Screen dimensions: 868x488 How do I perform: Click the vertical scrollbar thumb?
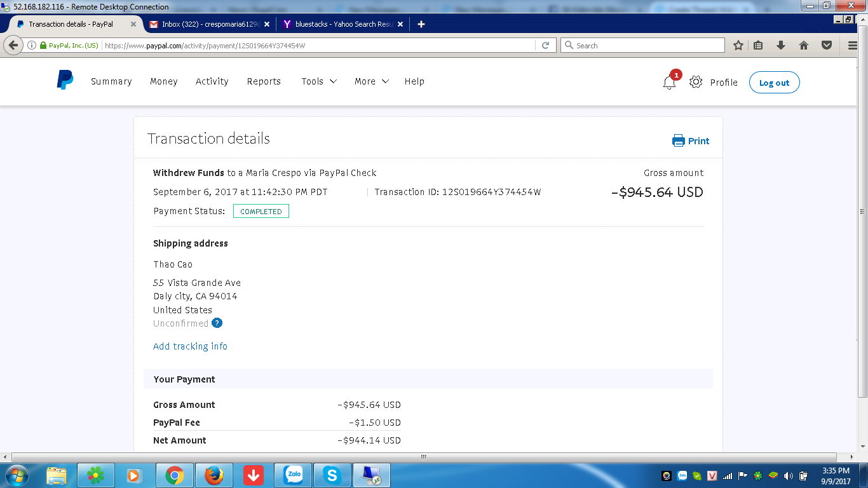[863, 211]
